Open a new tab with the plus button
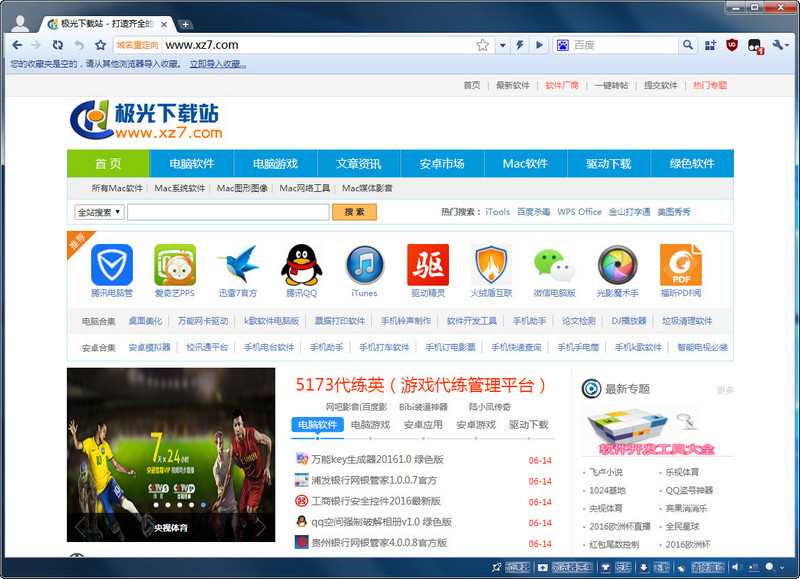The width and height of the screenshot is (800, 579). coord(185,24)
